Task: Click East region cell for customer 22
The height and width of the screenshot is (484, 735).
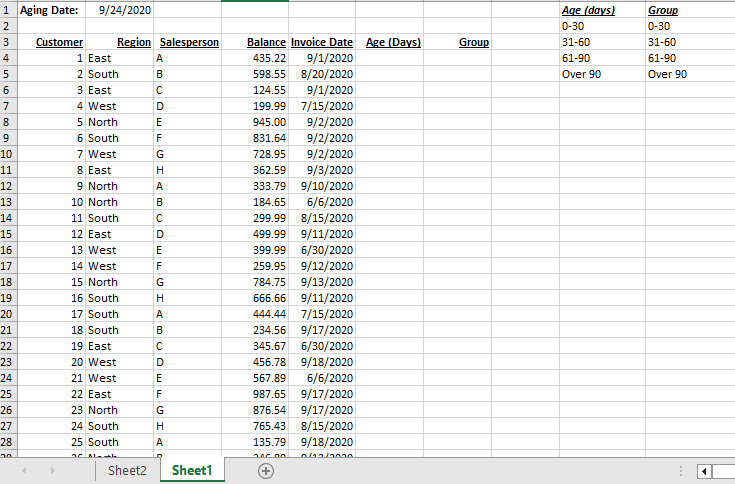Action: (120, 394)
